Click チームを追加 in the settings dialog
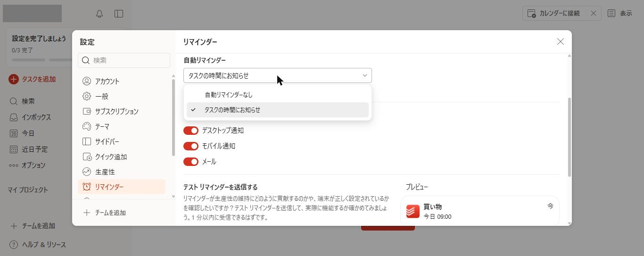The image size is (644, 256). click(x=105, y=213)
